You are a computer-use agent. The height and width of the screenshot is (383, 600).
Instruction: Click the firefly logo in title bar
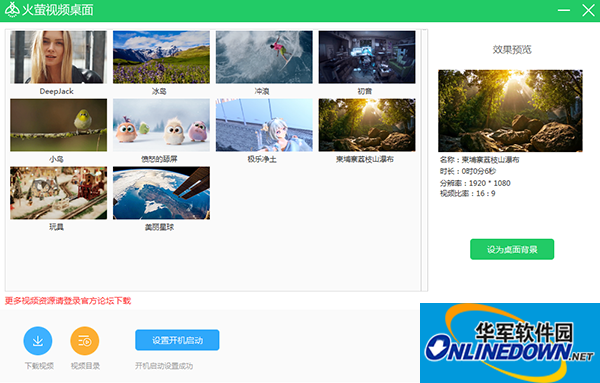[x=12, y=10]
